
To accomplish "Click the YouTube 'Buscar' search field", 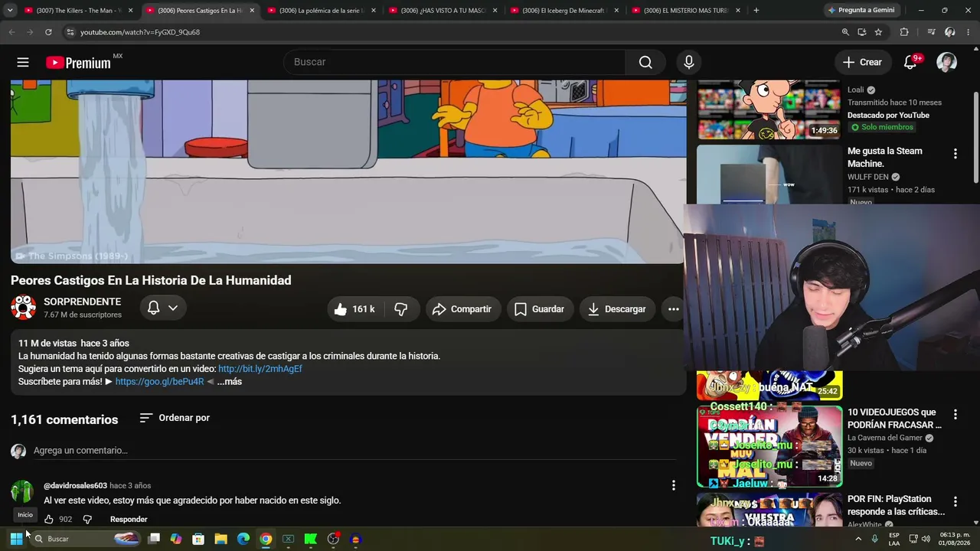I will [454, 62].
